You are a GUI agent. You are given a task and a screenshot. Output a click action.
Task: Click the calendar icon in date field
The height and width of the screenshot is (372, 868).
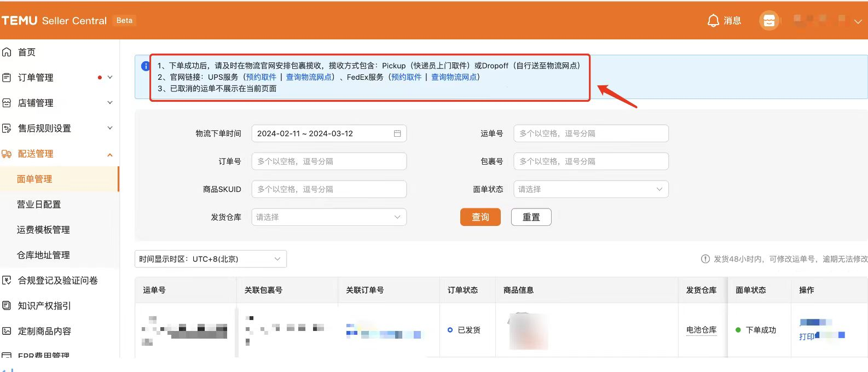(397, 133)
